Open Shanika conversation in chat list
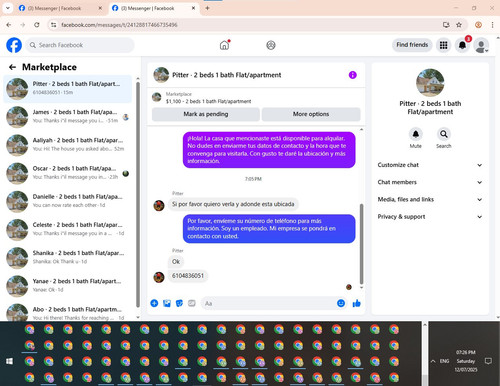 coord(68,258)
